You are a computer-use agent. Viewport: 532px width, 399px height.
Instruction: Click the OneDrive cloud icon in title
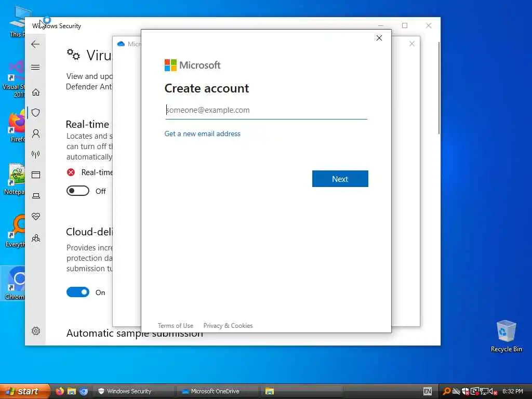click(121, 44)
